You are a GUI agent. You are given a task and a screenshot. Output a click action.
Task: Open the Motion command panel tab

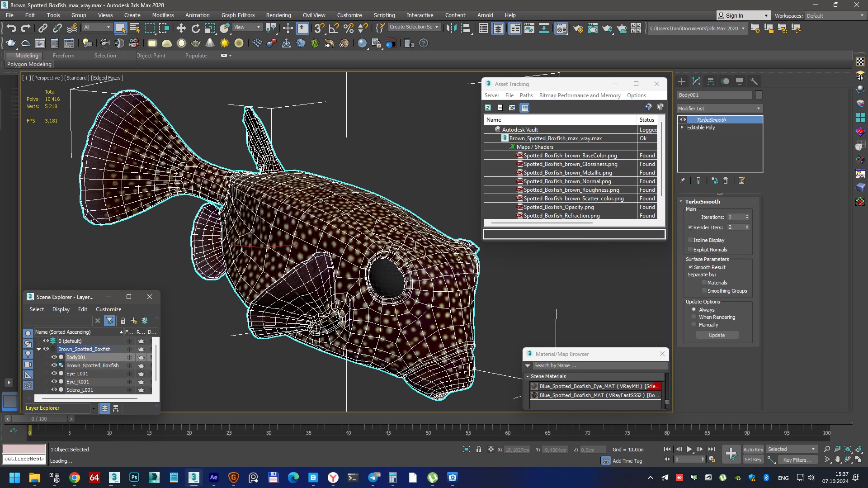click(725, 81)
